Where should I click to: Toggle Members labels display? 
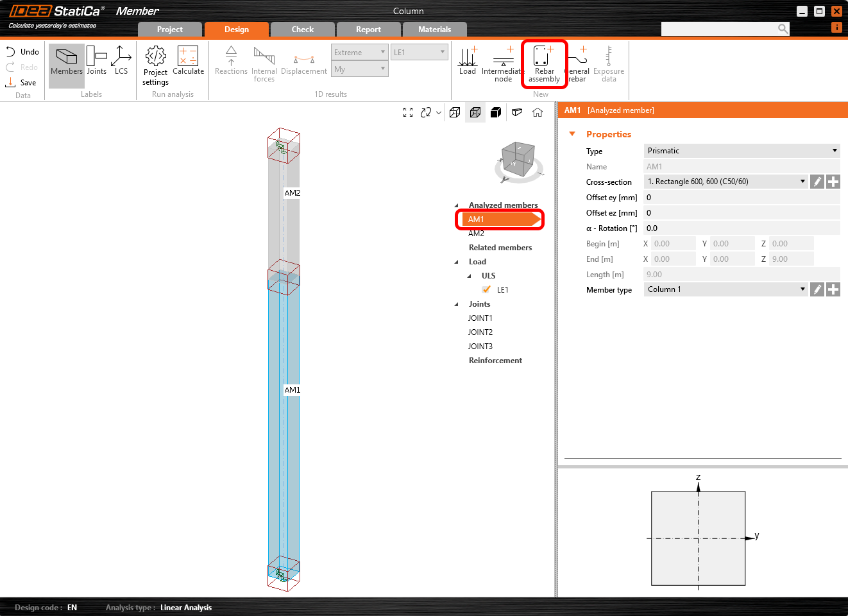coord(67,62)
